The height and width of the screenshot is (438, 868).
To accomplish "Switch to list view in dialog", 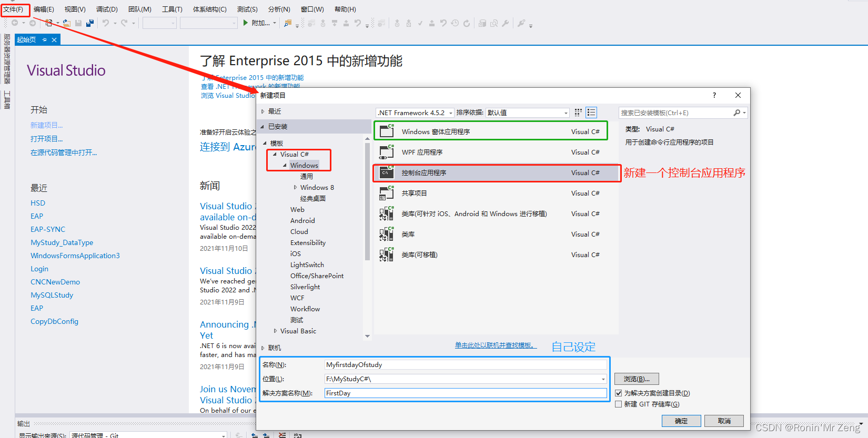I will pos(591,113).
